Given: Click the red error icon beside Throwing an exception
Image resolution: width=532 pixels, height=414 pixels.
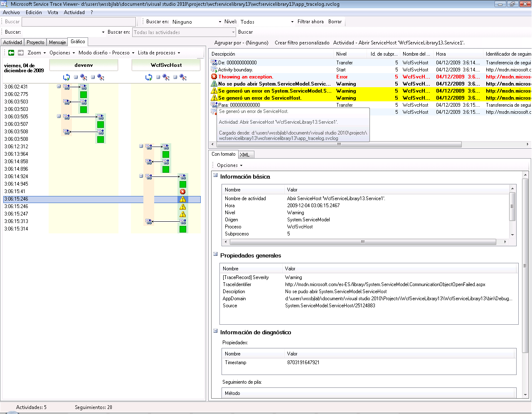Looking at the screenshot, I should click(x=214, y=77).
